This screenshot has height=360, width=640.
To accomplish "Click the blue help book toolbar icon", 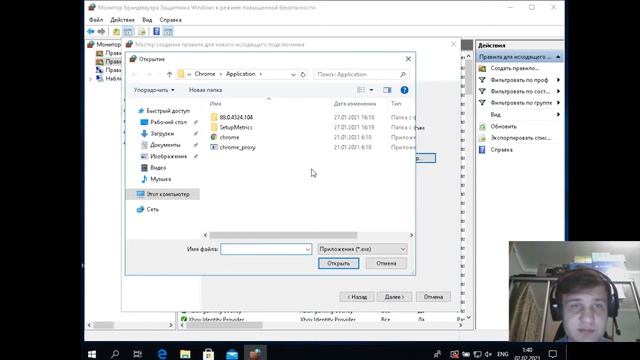I will tap(156, 31).
